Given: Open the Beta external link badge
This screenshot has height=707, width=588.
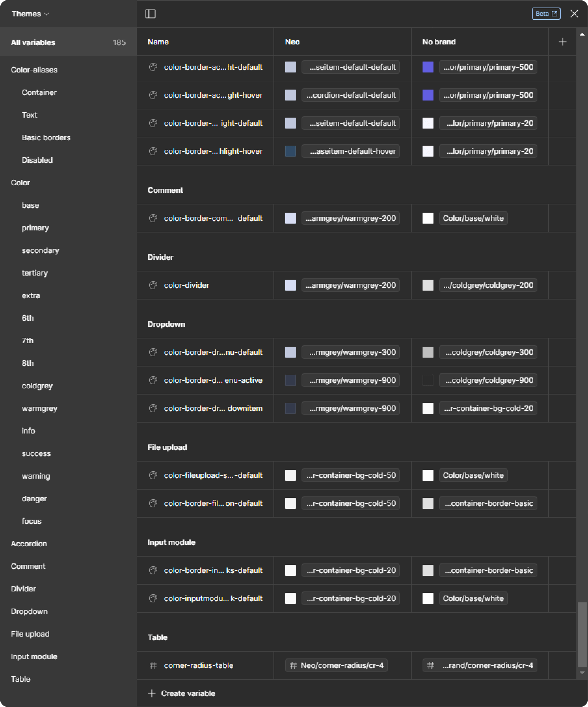Looking at the screenshot, I should pos(546,14).
